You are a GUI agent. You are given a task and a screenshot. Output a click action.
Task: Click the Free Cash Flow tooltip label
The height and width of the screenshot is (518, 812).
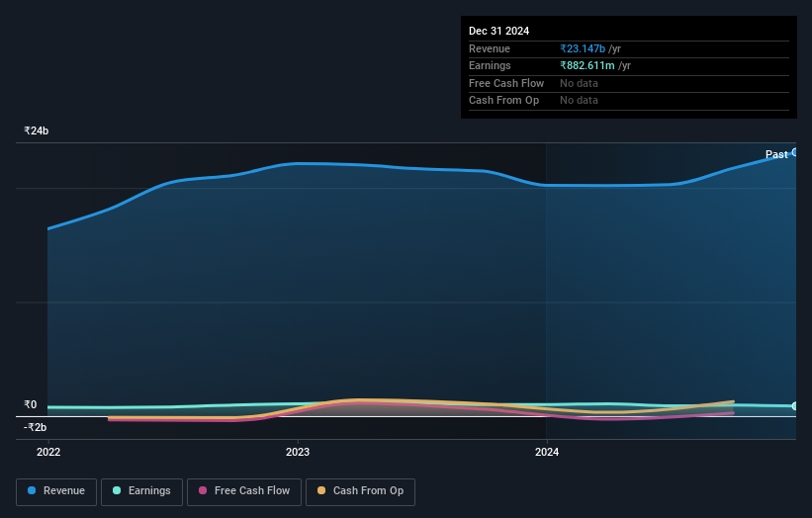[506, 83]
